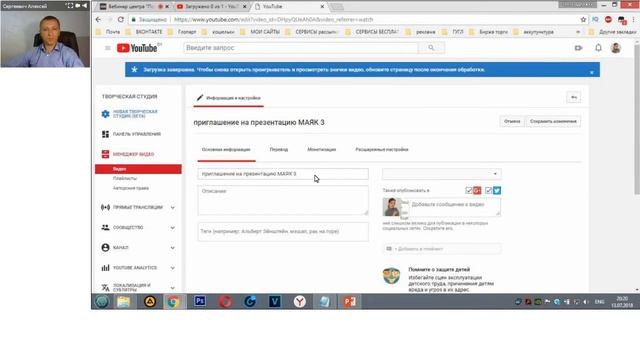Open File Explorer from the taskbar
Screen dimensions: 640x360
[x=124, y=301]
